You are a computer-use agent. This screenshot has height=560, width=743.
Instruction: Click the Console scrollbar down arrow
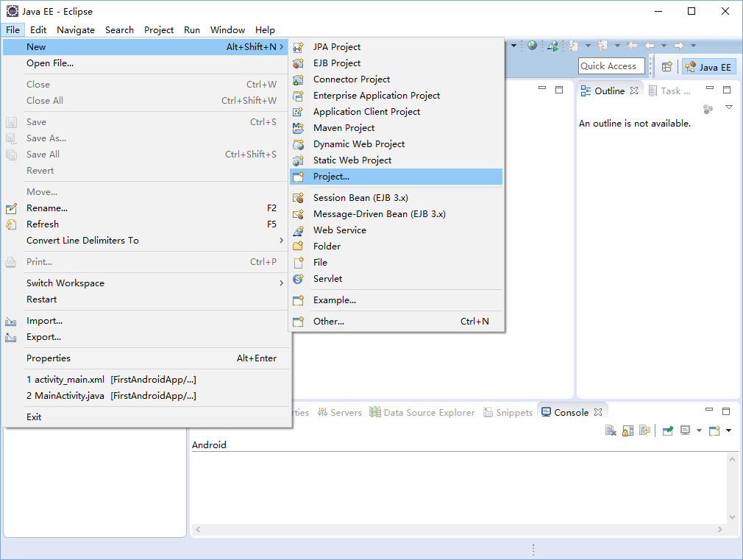tap(732, 517)
